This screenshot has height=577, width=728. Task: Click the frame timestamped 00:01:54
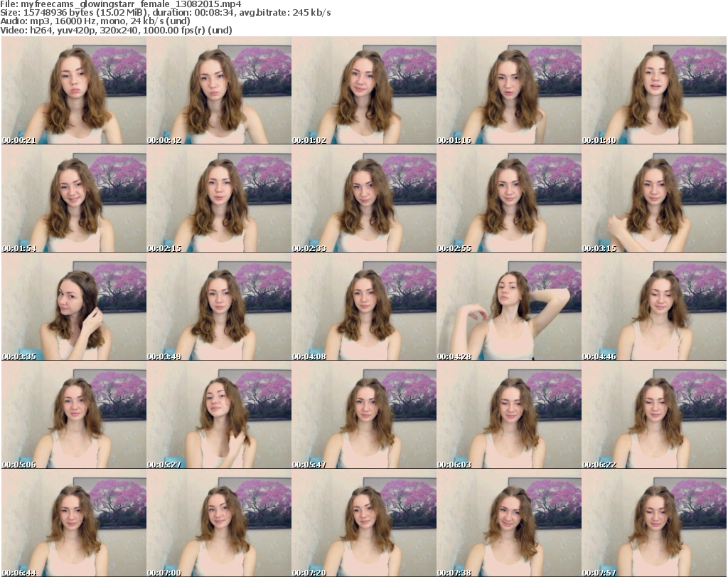tap(74, 198)
